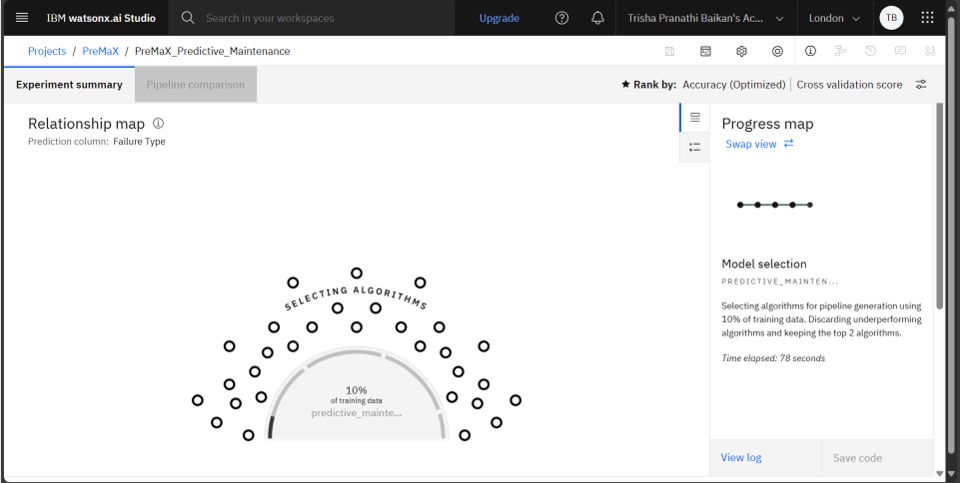960x483 pixels.
Task: Open the notifications bell
Action: point(598,18)
